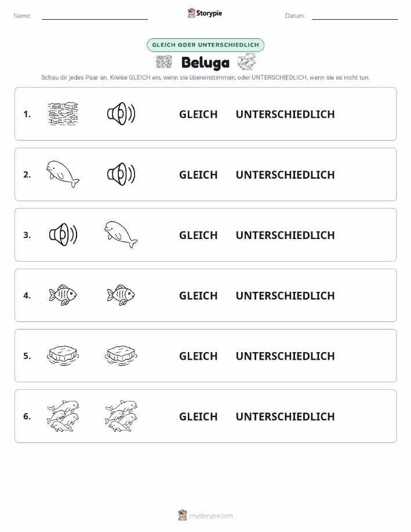Click the first beluga pod picture in row 6
The image size is (411, 532).
pyautogui.click(x=63, y=416)
